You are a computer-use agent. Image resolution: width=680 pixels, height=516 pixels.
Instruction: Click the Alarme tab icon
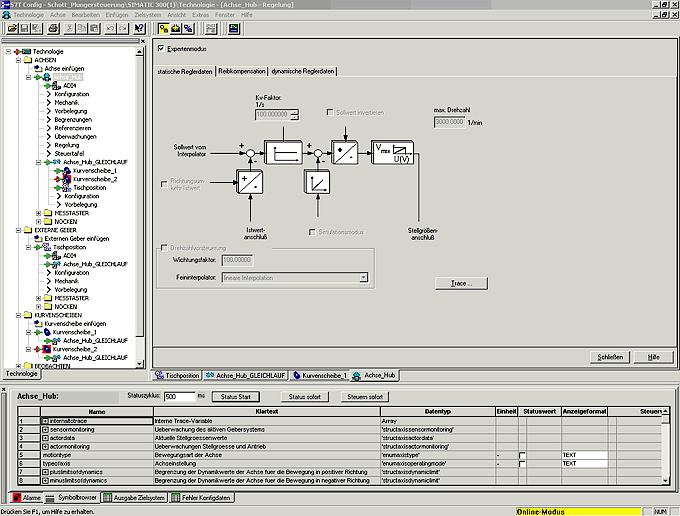[15, 497]
